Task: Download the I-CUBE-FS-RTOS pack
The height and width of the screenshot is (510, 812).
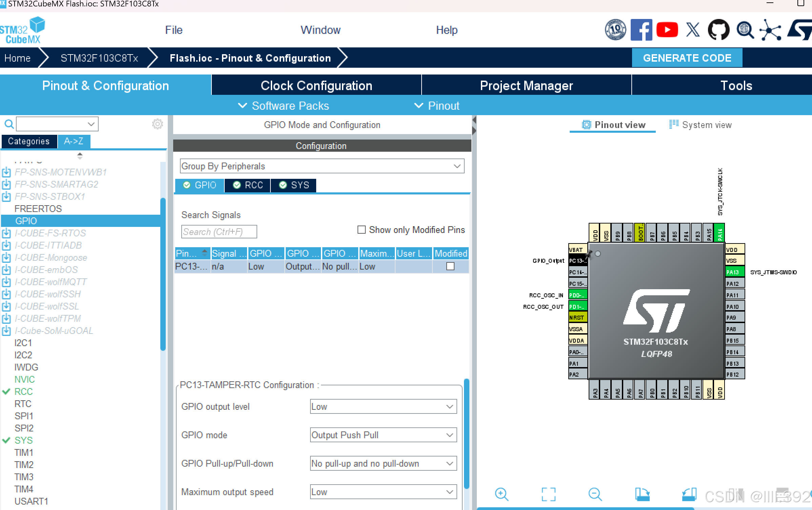Action: point(6,233)
